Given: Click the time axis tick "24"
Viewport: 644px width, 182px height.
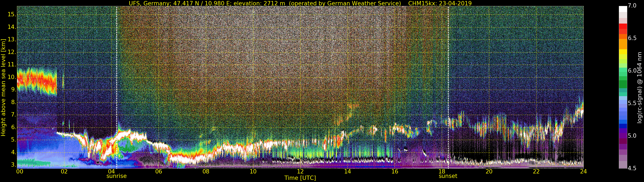Looking at the screenshot, I should coord(583,172).
